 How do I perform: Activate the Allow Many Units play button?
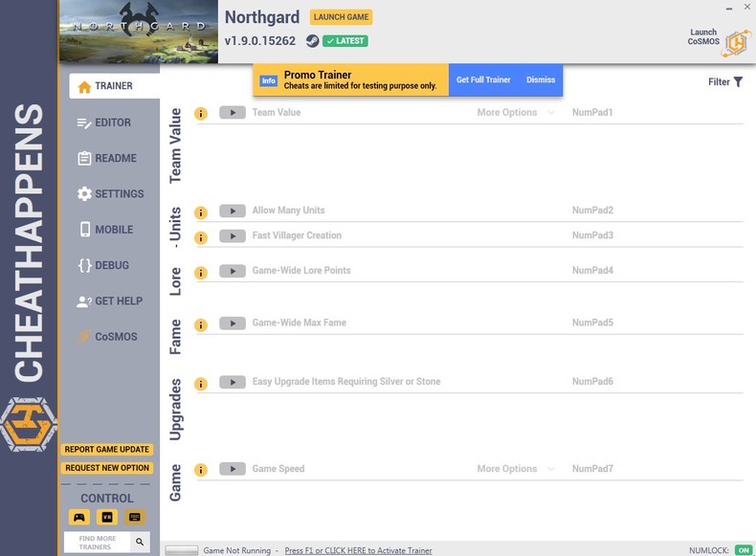(233, 211)
